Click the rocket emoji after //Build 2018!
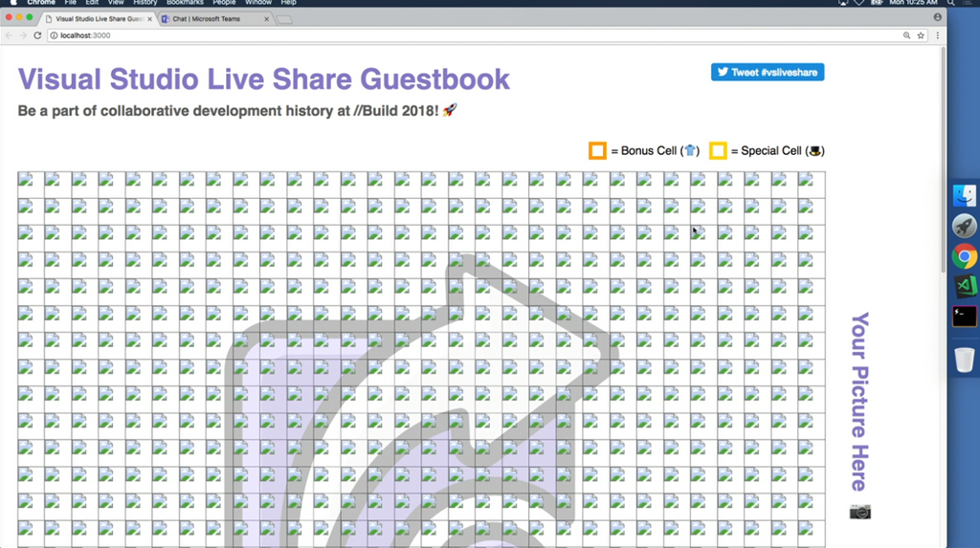Screen dimensions: 980x548 coord(450,111)
